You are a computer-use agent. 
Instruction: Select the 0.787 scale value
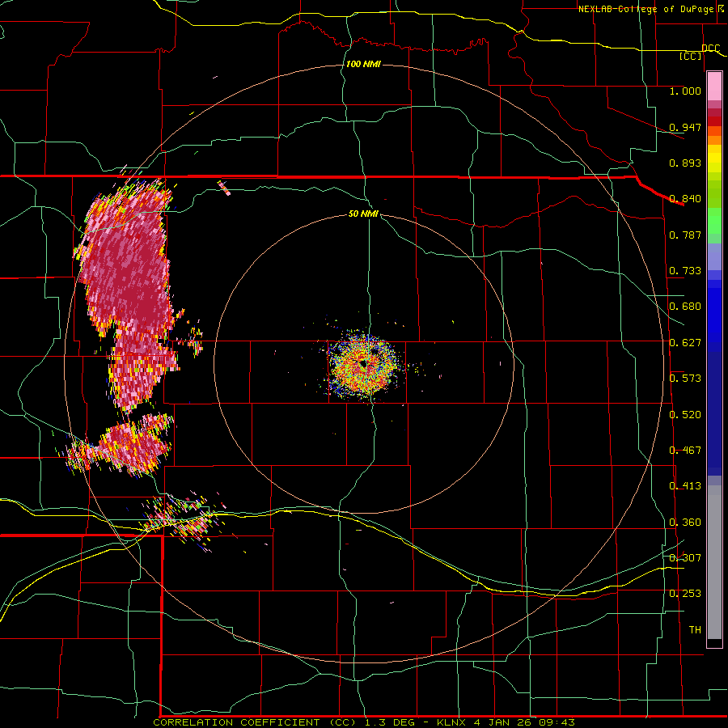click(x=685, y=235)
